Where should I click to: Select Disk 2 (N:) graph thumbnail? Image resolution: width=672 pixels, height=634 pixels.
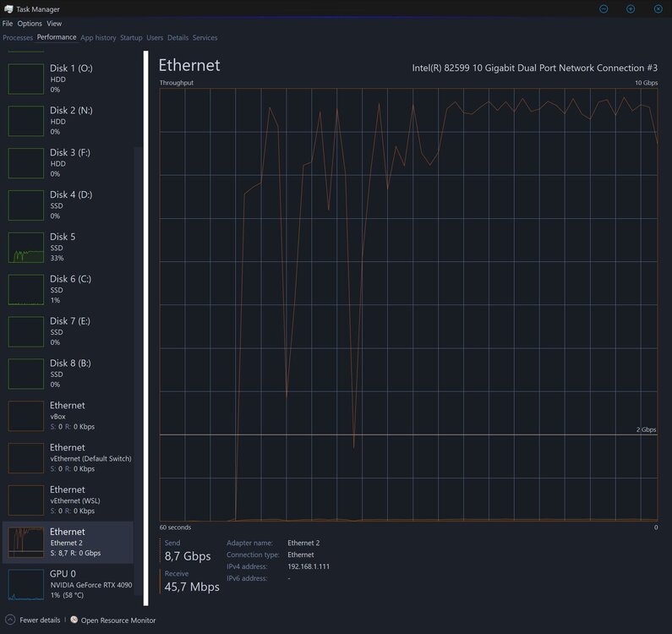point(26,121)
